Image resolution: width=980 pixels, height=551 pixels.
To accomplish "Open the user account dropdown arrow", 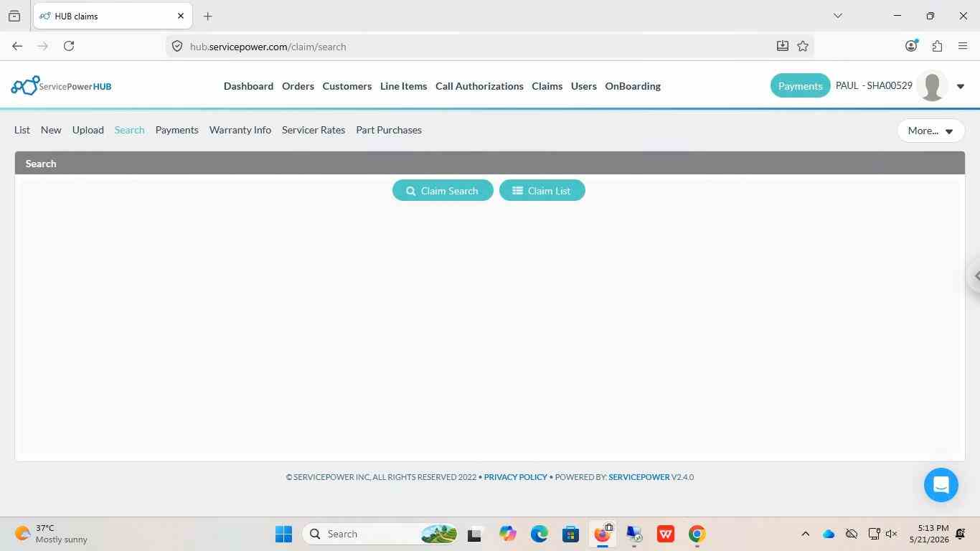I will (961, 87).
